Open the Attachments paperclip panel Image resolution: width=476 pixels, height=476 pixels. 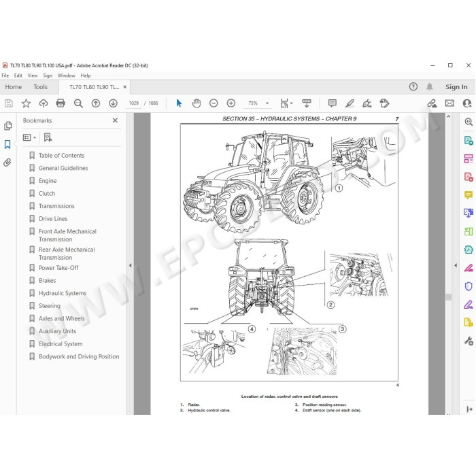point(7,163)
